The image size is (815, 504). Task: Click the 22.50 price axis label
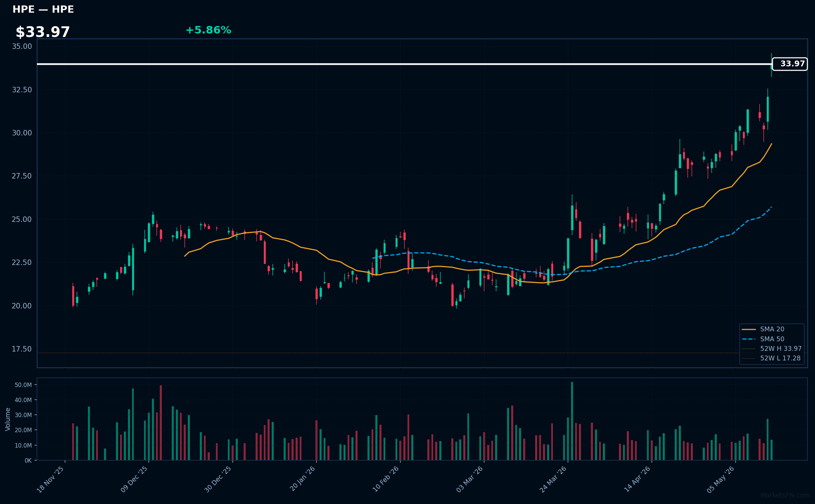click(22, 263)
